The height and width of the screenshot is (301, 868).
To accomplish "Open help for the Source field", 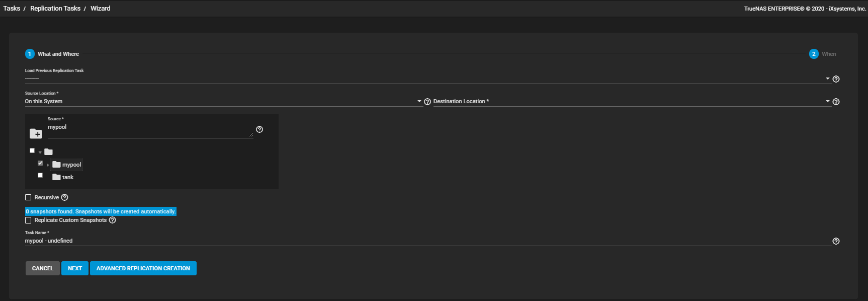I will (x=259, y=129).
